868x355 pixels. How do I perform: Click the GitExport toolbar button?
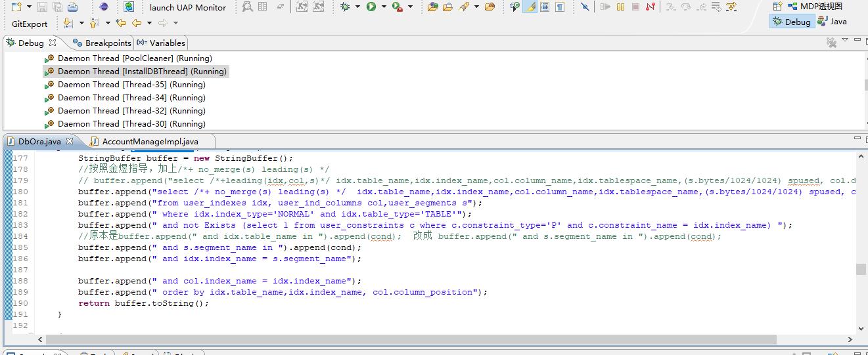30,24
